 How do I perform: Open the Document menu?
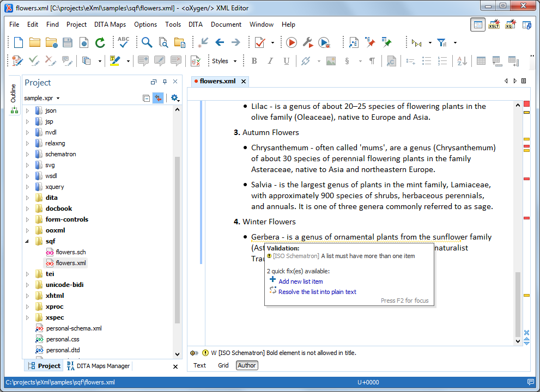click(226, 24)
